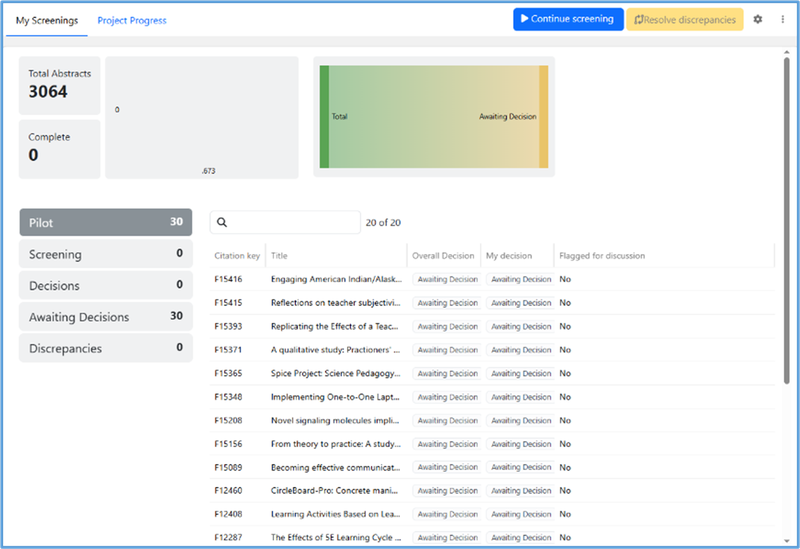Click citation key F15156

pyautogui.click(x=228, y=444)
